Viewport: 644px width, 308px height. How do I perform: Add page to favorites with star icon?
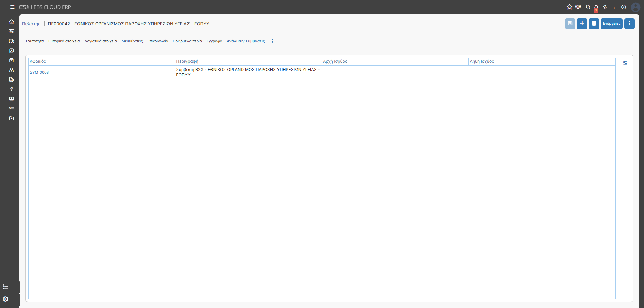click(x=569, y=7)
